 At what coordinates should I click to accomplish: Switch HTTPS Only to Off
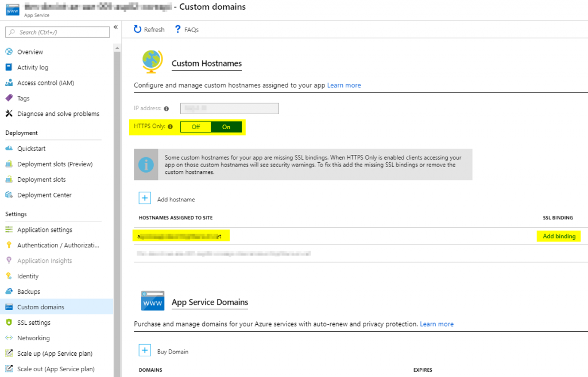pos(196,126)
